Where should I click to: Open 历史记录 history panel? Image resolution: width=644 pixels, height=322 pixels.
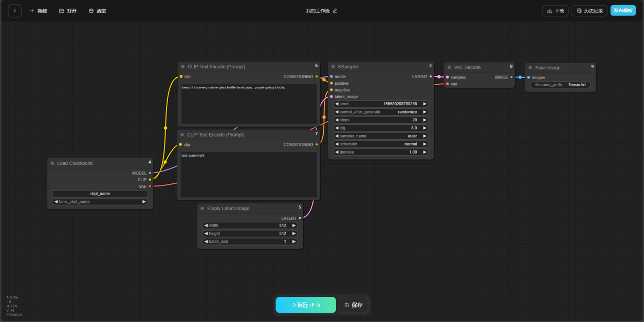coord(589,11)
